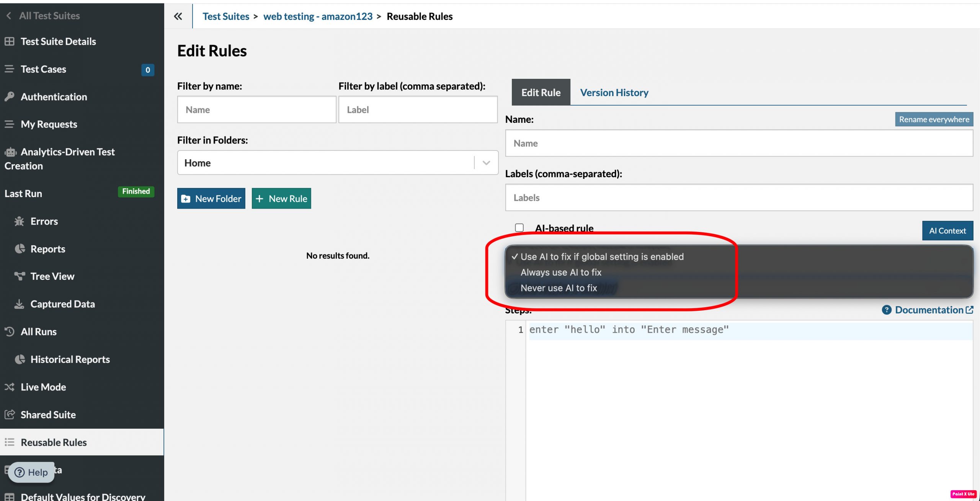Click the Errors bug icon
This screenshot has width=980, height=501.
point(19,221)
